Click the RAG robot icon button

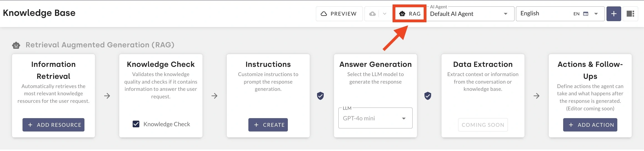[410, 14]
